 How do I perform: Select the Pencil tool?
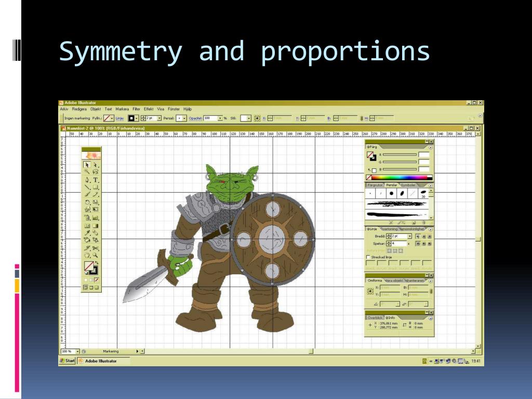96,194
